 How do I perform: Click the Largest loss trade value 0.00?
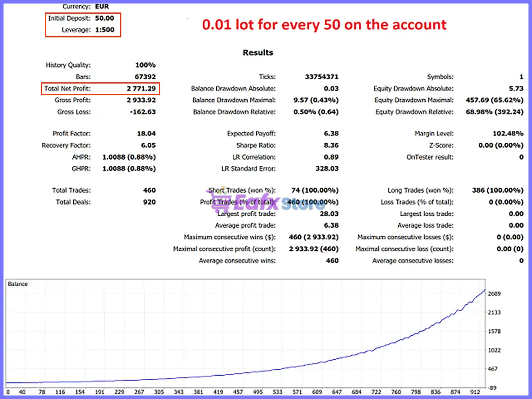coord(516,214)
